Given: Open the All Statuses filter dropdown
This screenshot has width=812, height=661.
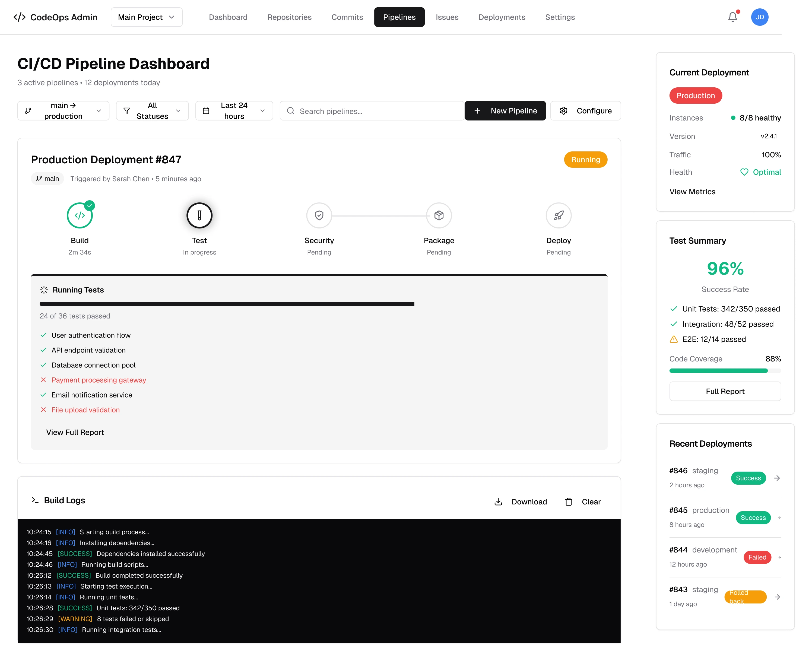Looking at the screenshot, I should coord(152,111).
